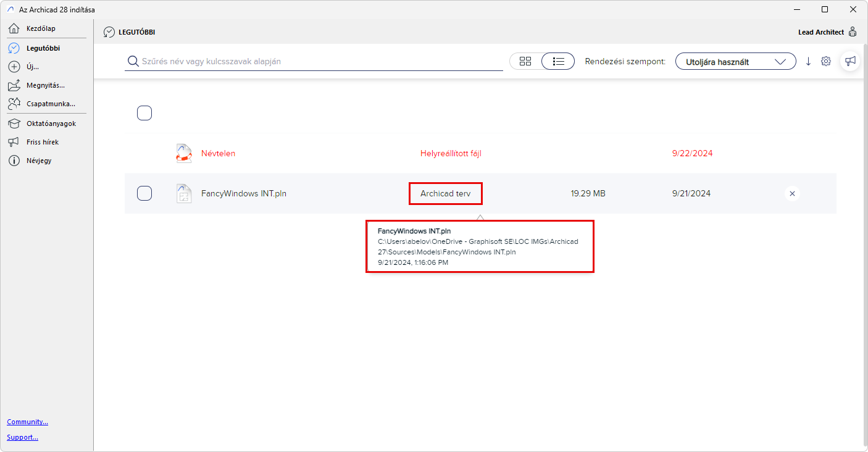
Task: Click the Csapatmunka teamwork icon
Action: [x=14, y=104]
